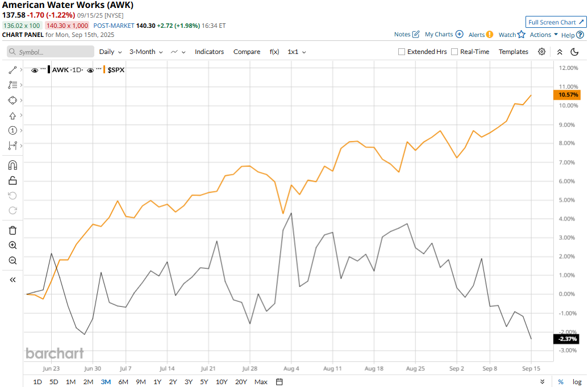Select the Fibonacci retracement tool
Screen dimensions: 588x387
(12, 85)
